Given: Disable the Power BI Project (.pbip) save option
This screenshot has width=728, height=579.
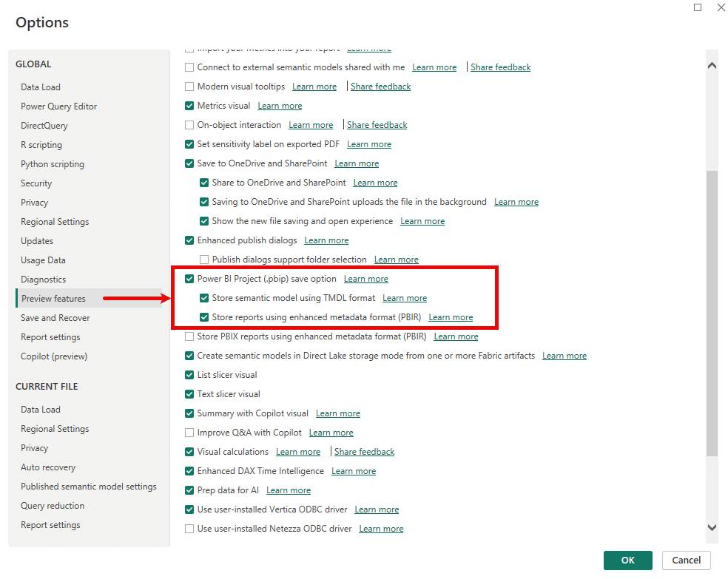Looking at the screenshot, I should pos(189,278).
